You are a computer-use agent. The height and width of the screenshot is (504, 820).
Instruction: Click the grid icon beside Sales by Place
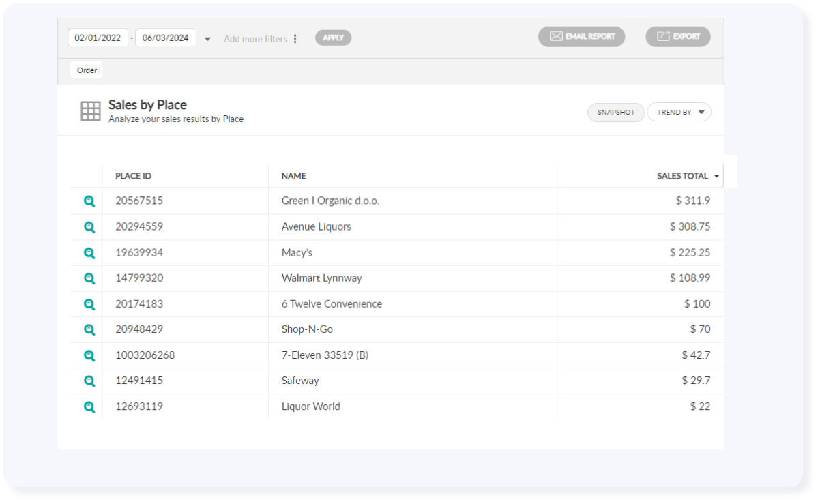pos(89,110)
